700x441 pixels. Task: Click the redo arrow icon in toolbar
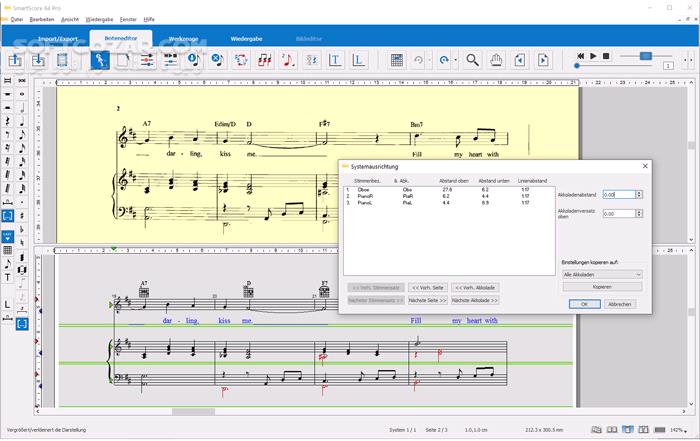coord(443,60)
